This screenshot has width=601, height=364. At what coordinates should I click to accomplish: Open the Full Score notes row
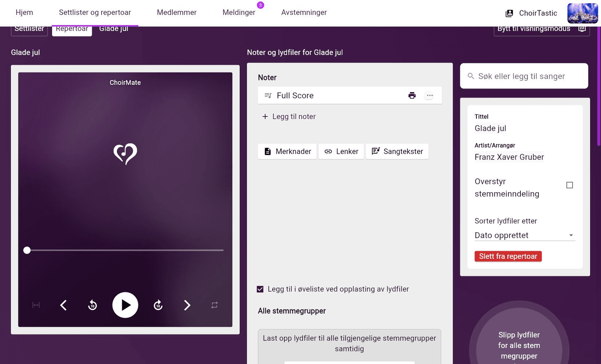coord(350,95)
